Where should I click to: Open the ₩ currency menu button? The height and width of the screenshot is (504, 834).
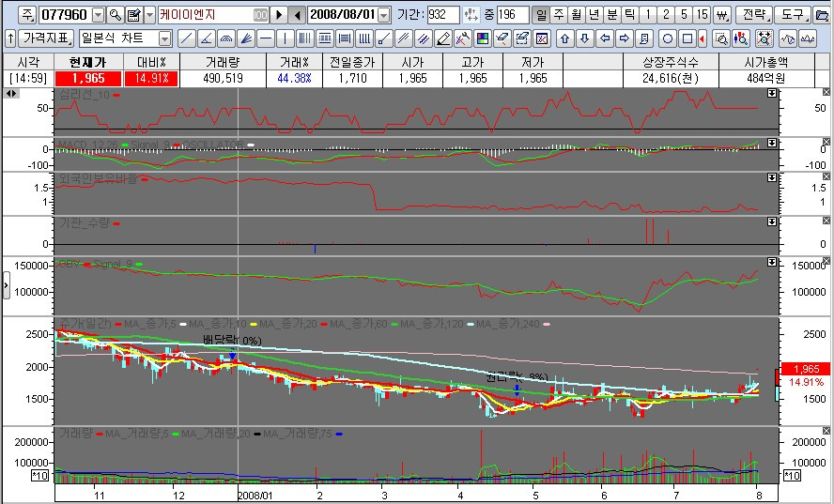click(x=721, y=15)
